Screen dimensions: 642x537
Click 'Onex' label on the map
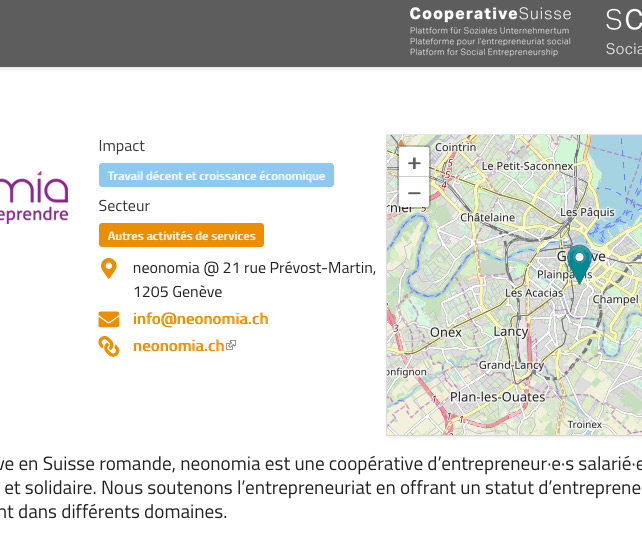click(x=446, y=332)
